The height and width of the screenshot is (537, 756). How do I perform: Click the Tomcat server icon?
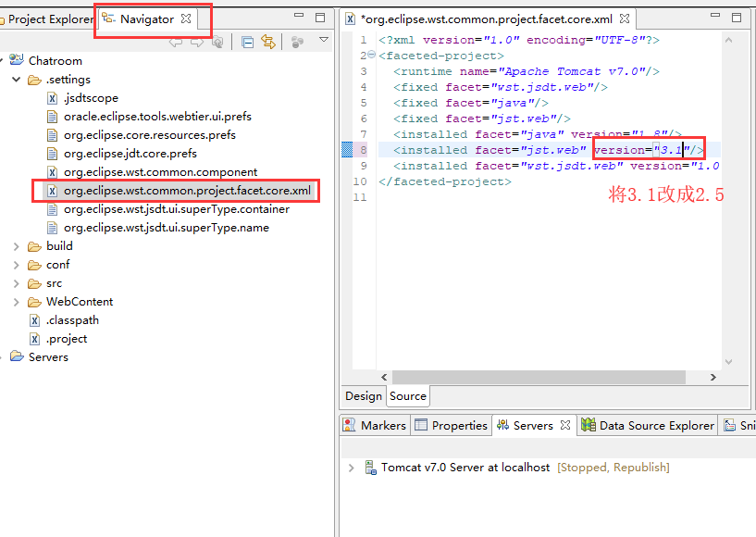[370, 468]
